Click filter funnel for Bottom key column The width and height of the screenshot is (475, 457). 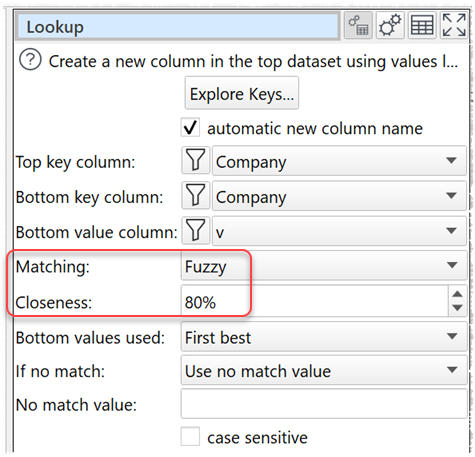196,196
